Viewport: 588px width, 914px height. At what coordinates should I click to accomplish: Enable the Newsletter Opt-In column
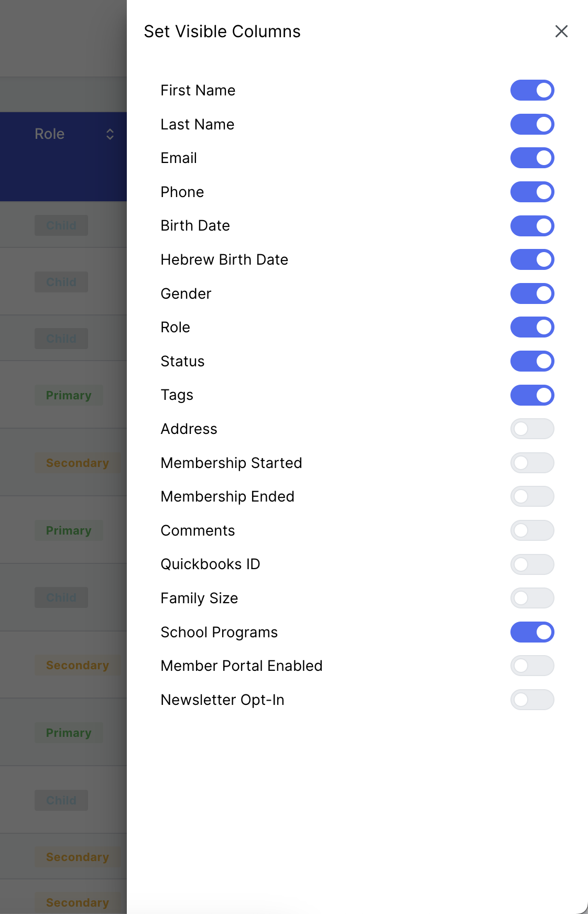(x=532, y=700)
